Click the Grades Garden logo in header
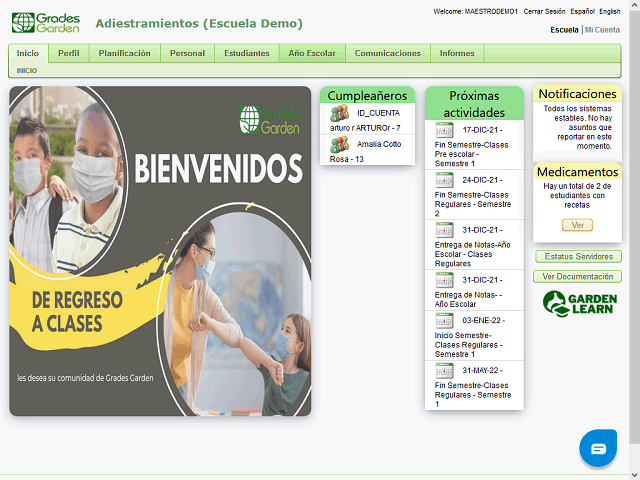The image size is (640, 480). click(46, 23)
